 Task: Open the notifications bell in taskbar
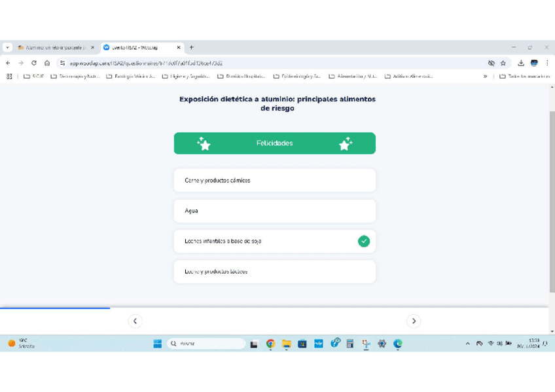coord(545,344)
